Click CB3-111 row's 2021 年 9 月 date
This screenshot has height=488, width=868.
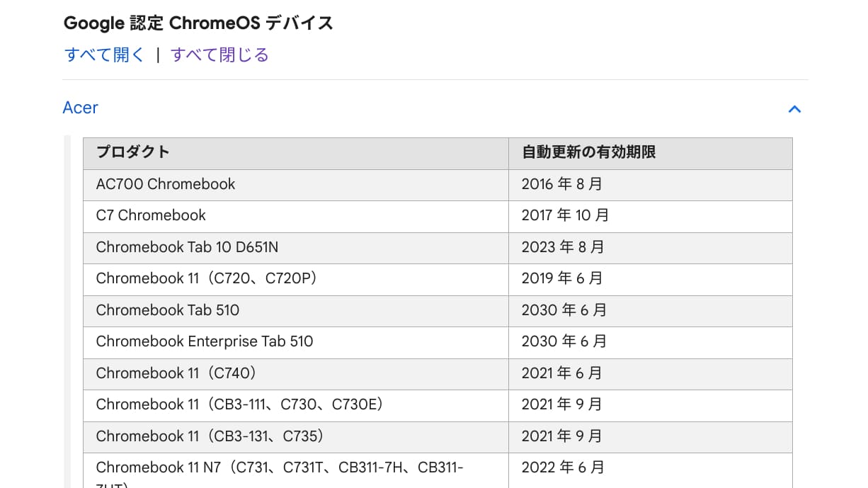(x=562, y=404)
